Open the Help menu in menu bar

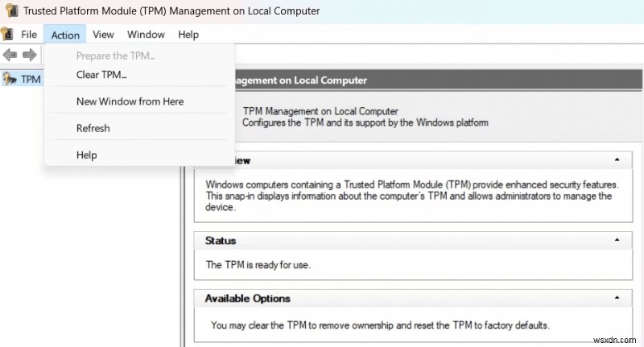coord(188,35)
